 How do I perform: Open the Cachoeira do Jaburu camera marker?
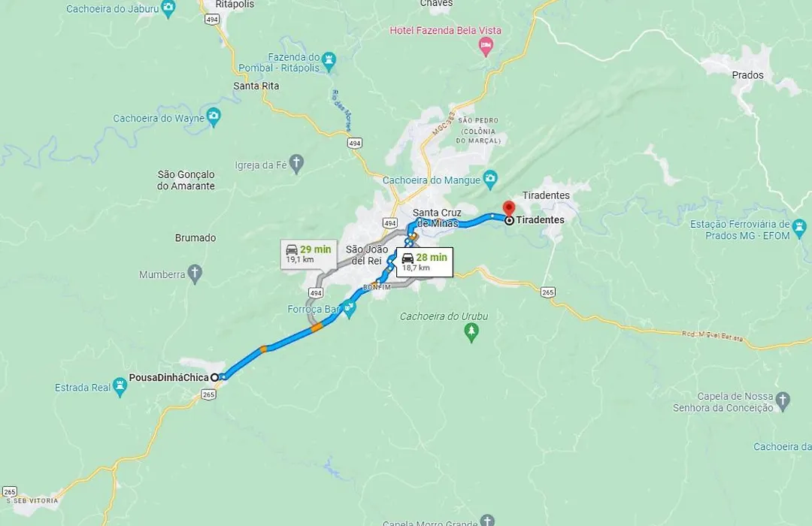pyautogui.click(x=168, y=8)
